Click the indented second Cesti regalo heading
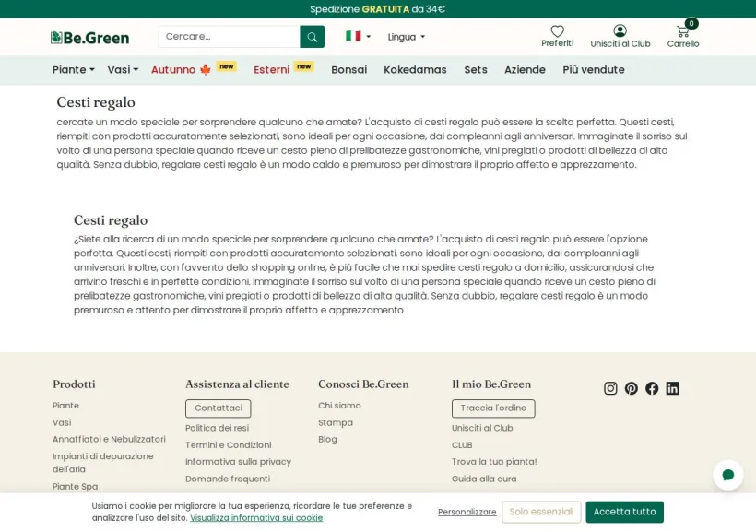The image size is (756, 532). click(x=111, y=220)
